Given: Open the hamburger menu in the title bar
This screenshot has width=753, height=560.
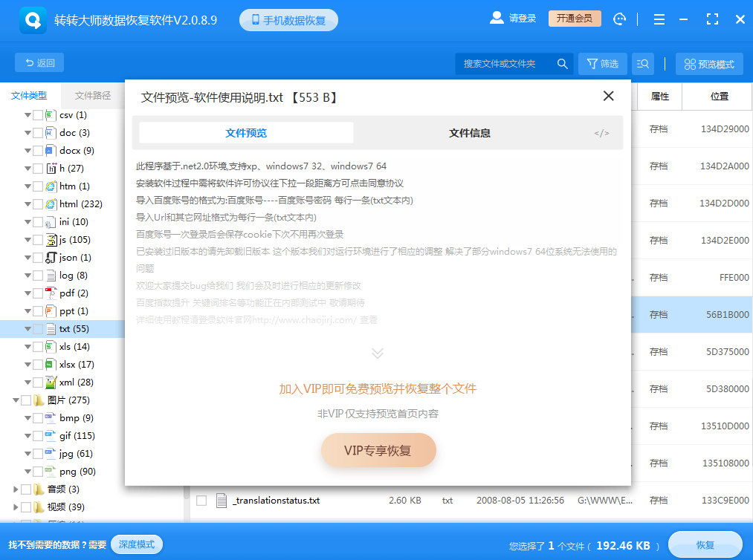Looking at the screenshot, I should (x=659, y=19).
